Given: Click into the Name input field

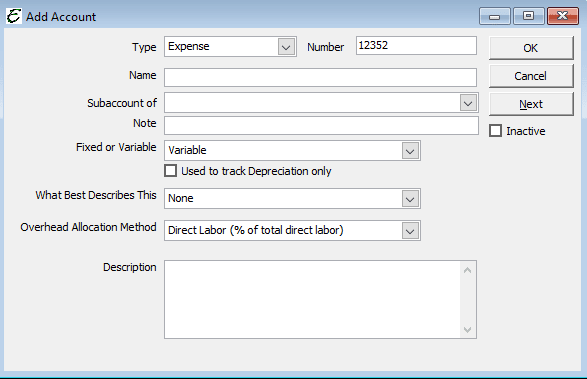Looking at the screenshot, I should tap(320, 78).
